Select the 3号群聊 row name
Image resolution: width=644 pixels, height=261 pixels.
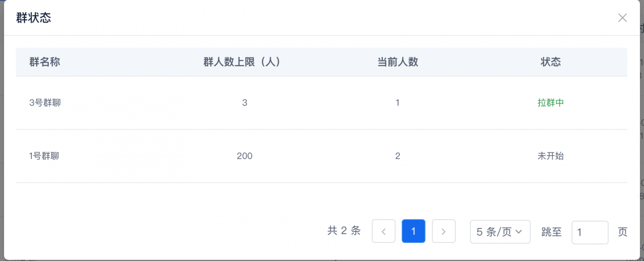(45, 103)
